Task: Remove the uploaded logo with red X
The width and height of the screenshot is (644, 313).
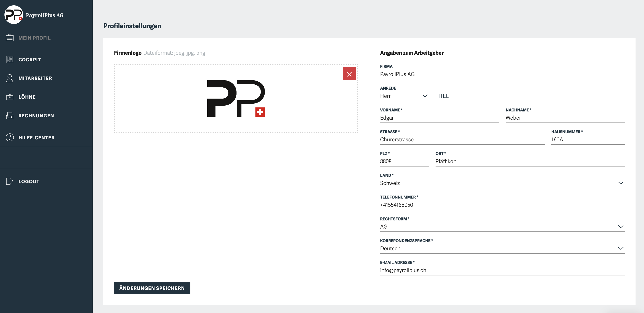Action: (349, 74)
